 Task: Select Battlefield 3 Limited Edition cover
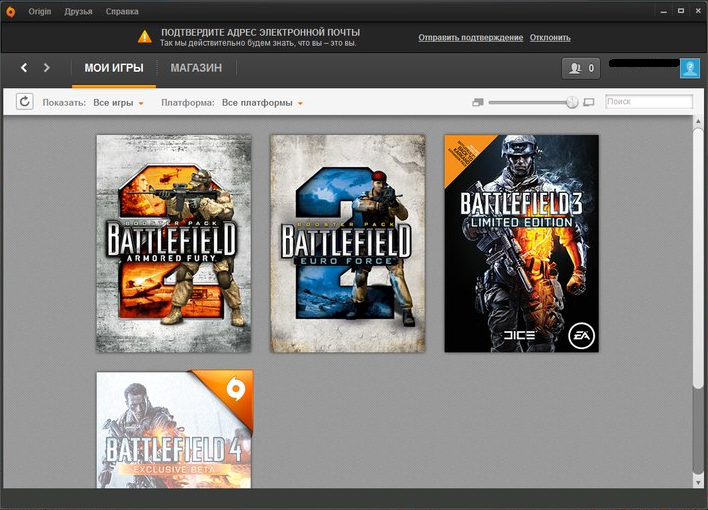522,243
